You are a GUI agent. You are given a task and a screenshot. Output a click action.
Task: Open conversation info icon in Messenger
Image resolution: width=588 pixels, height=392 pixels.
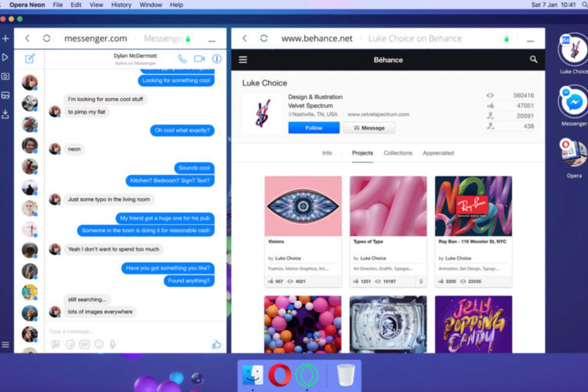point(217,59)
